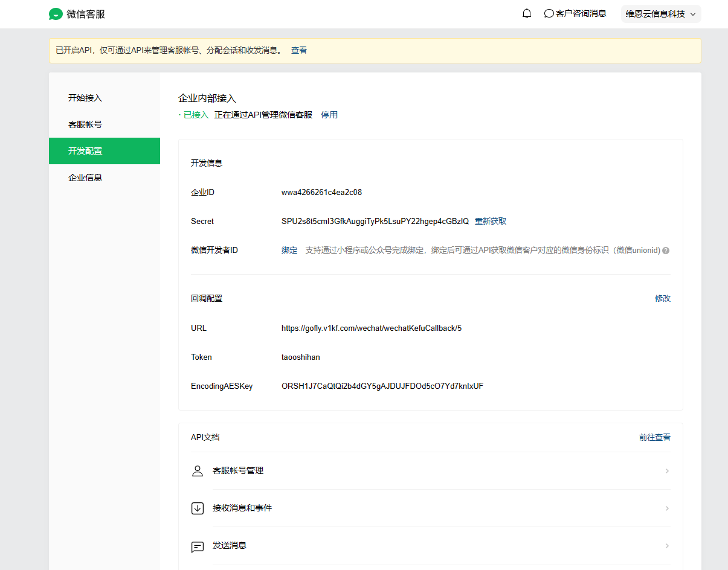Click the Secret value string
This screenshot has width=728, height=570.
(375, 222)
